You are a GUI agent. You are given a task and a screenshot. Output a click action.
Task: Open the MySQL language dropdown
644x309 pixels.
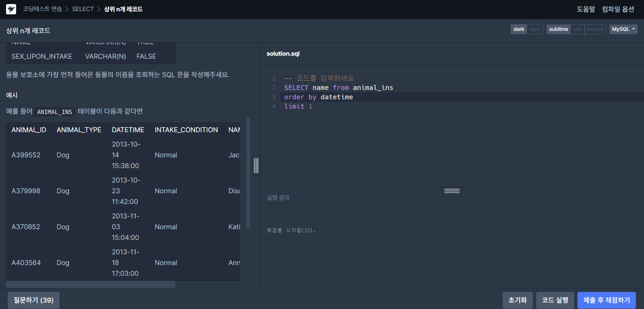623,29
